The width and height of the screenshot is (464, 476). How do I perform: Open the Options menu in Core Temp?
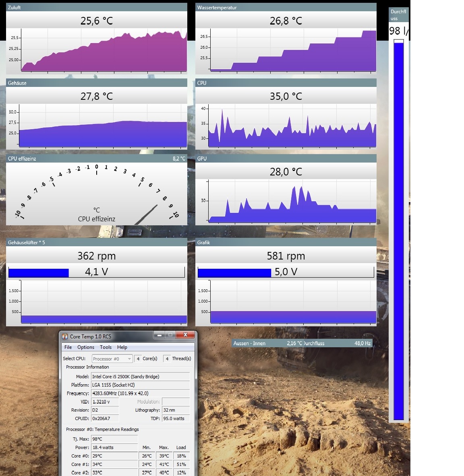pyautogui.click(x=86, y=347)
